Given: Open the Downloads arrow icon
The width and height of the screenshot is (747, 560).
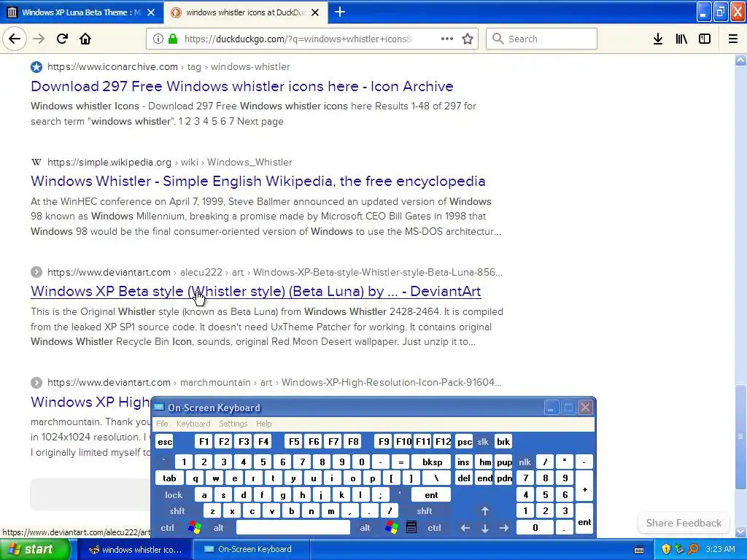Looking at the screenshot, I should [658, 39].
